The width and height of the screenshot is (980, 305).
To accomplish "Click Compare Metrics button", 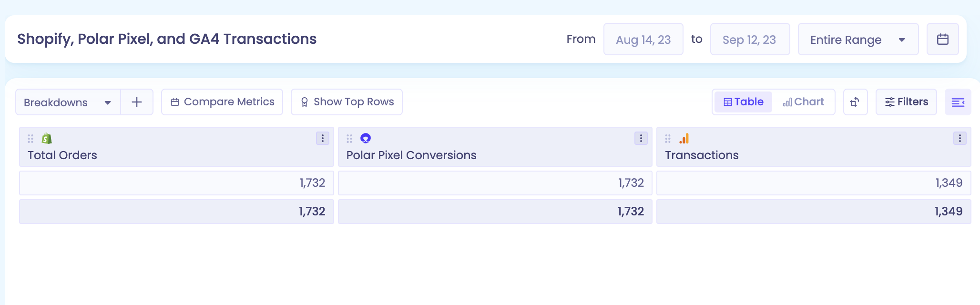I will pyautogui.click(x=222, y=102).
